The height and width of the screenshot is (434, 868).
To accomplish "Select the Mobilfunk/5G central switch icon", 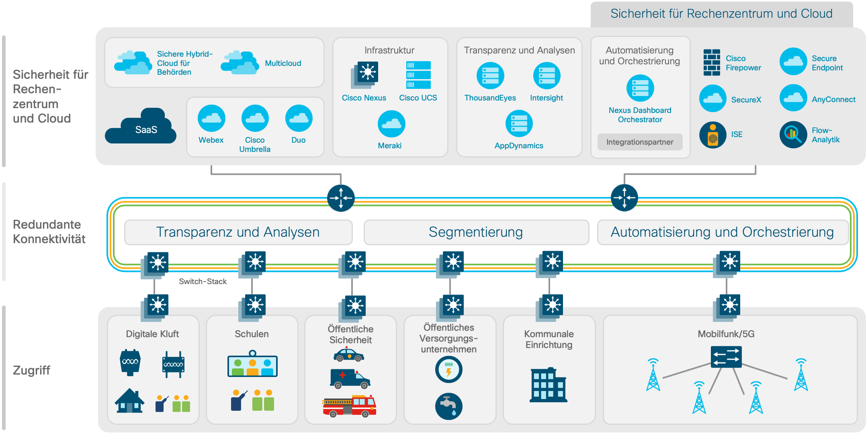I will pos(726,357).
